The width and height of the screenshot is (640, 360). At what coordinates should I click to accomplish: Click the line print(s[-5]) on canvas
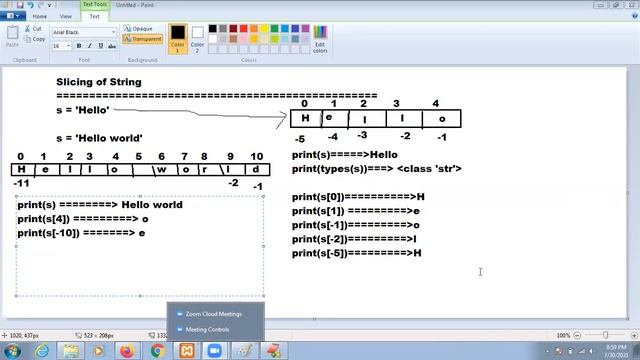click(356, 253)
